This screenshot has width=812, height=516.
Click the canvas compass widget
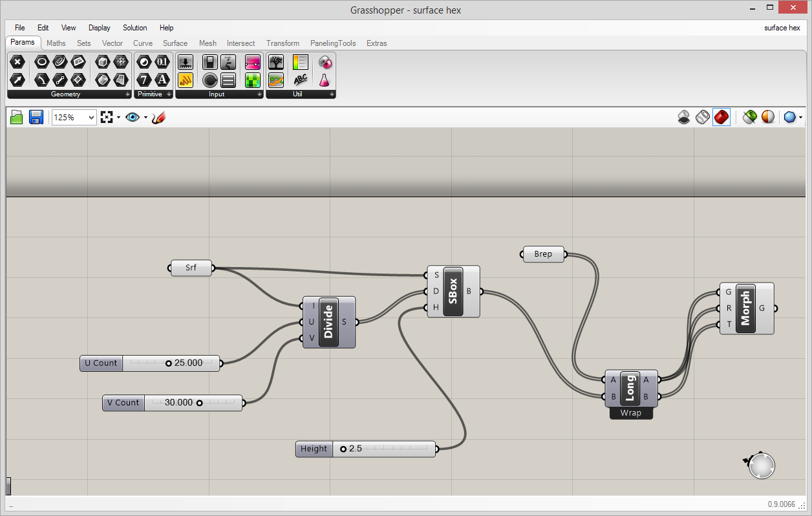click(x=762, y=466)
